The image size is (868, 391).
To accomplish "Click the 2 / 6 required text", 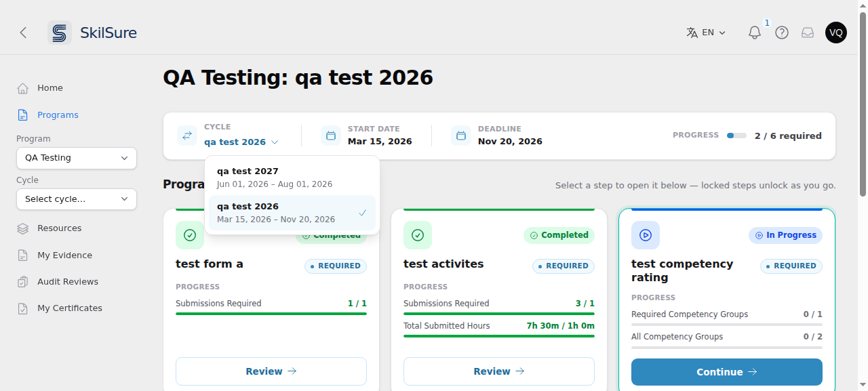I will [x=788, y=136].
